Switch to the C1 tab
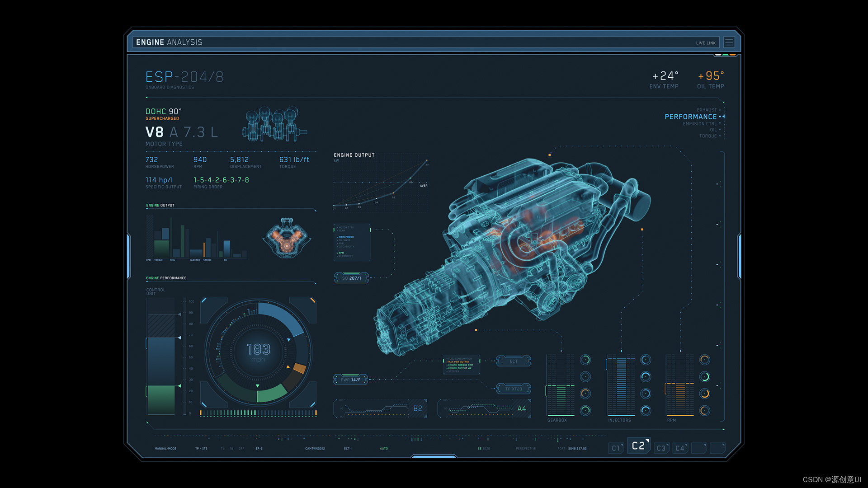The width and height of the screenshot is (868, 488). 616,448
